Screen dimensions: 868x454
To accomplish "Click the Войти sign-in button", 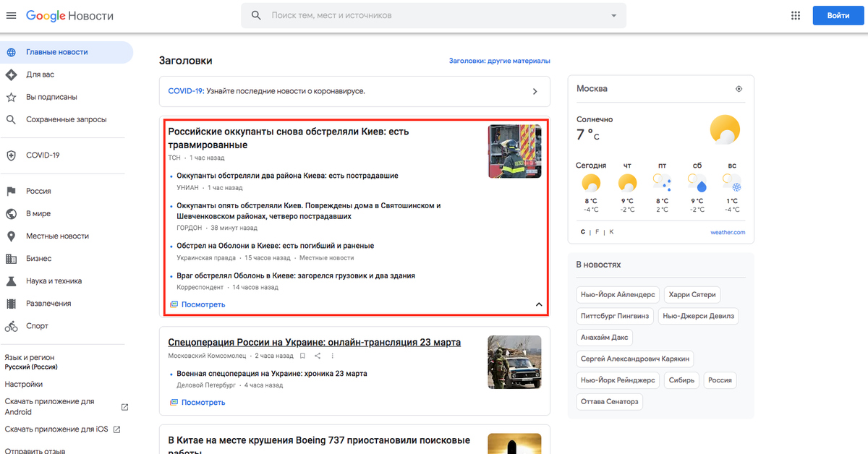I will [838, 16].
